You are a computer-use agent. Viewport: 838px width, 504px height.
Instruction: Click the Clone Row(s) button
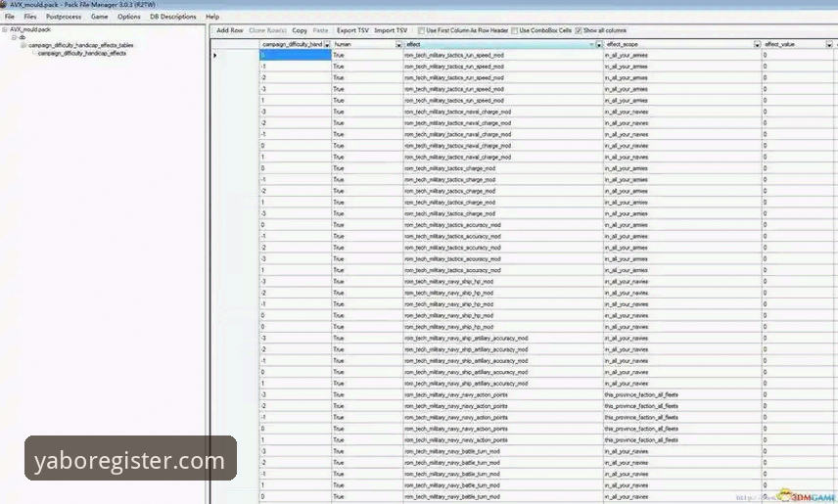point(268,30)
